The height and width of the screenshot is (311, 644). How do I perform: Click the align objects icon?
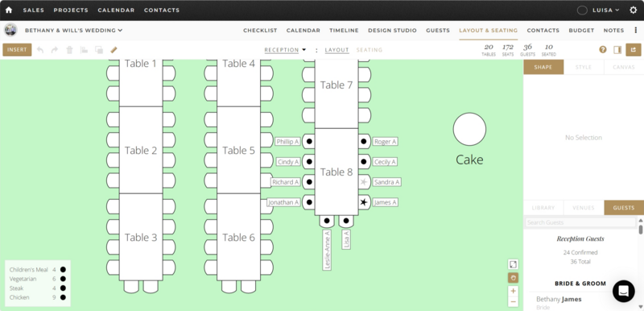tap(85, 50)
